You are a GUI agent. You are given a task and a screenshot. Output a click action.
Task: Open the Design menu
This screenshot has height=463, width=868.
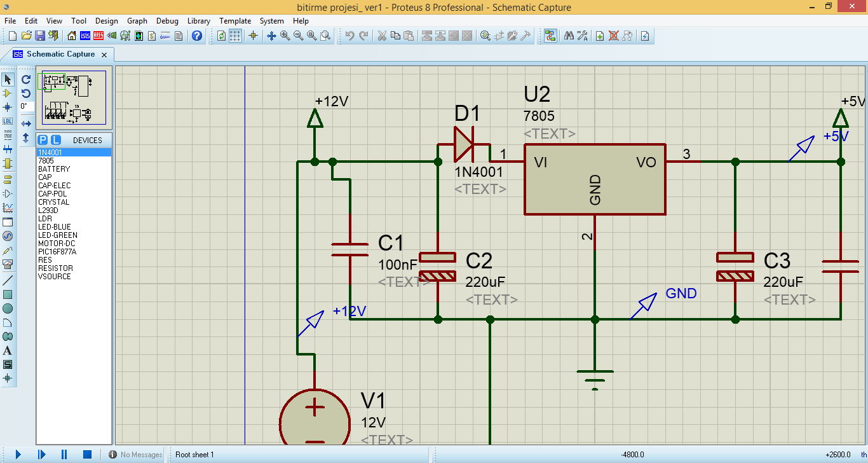(107, 21)
